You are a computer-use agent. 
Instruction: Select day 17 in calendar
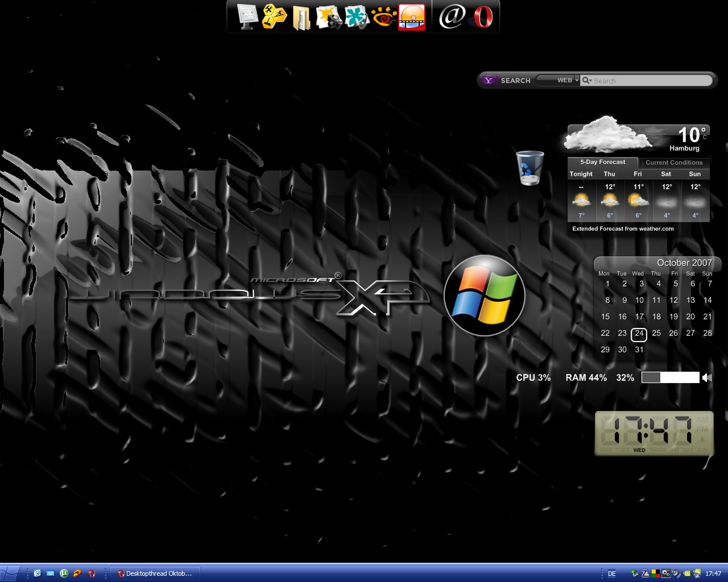point(639,317)
